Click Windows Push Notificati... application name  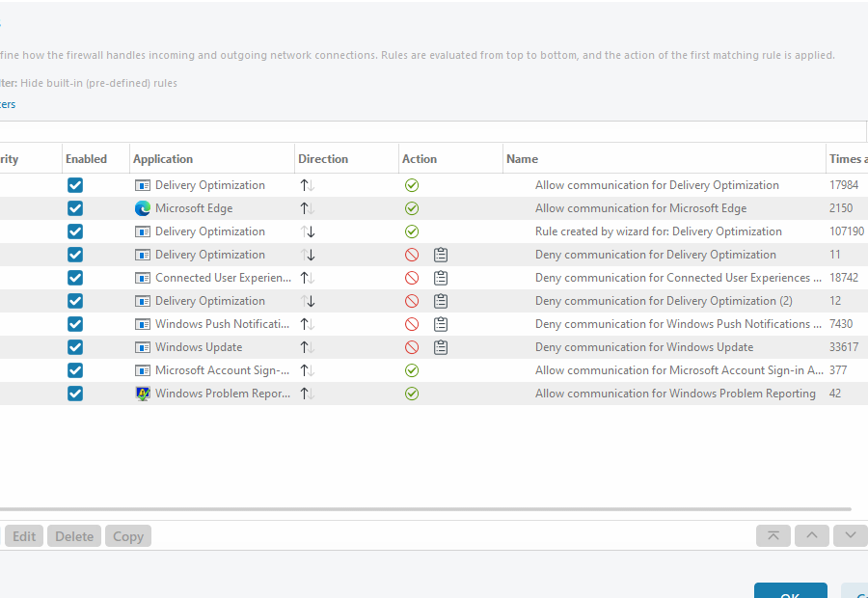(x=222, y=324)
